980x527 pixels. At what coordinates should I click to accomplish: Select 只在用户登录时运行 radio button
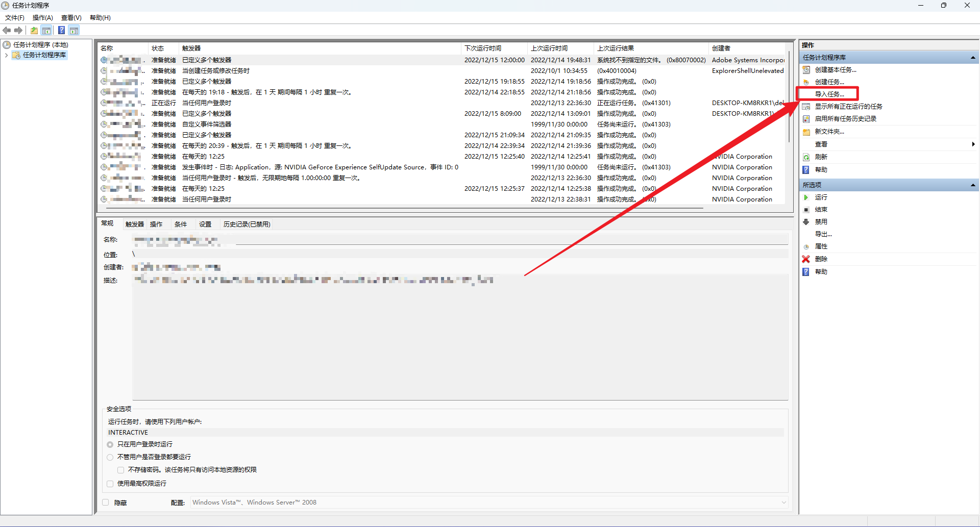[x=110, y=444]
